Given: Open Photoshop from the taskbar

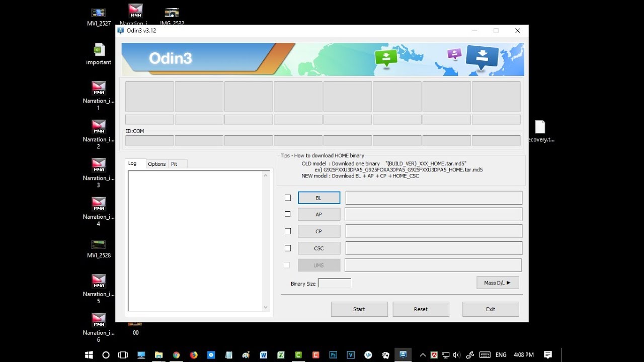Looking at the screenshot, I should 333,354.
